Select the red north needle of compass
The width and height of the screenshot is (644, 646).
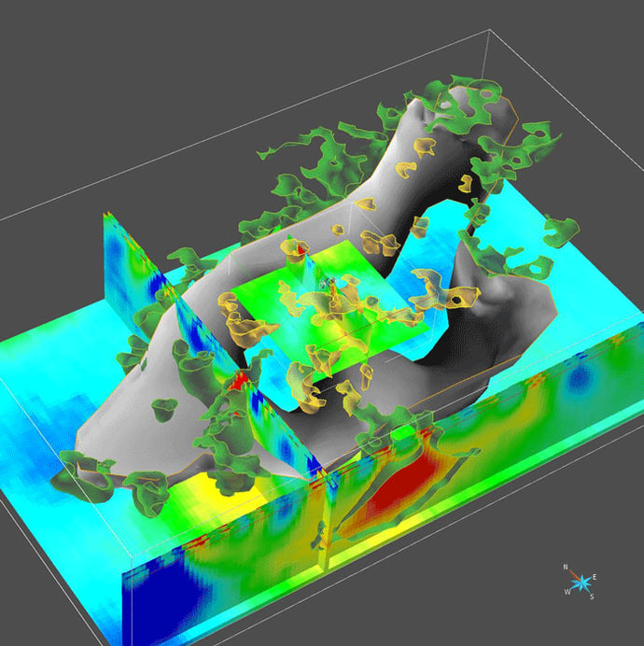574,575
